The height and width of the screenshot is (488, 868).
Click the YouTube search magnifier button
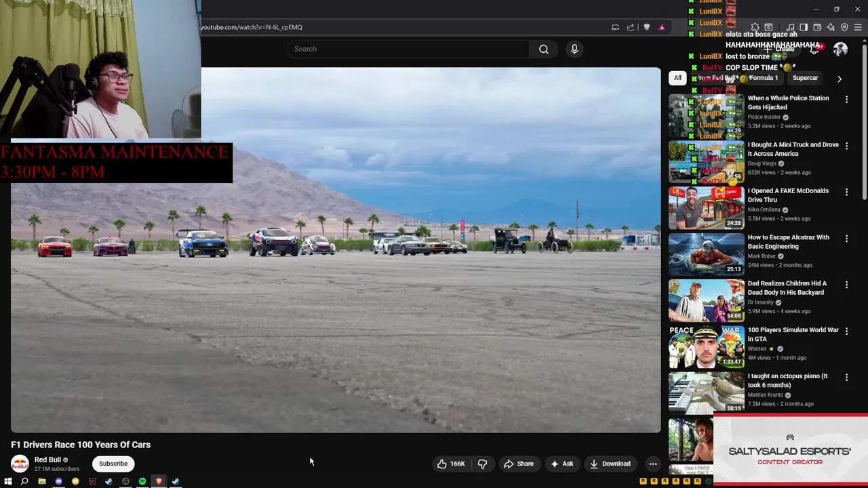(x=544, y=49)
